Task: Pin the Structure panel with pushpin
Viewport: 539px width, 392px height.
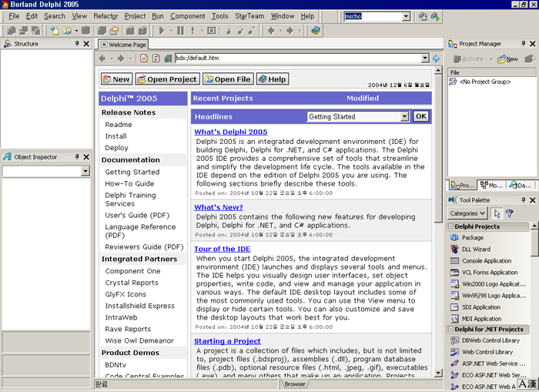Action: click(x=77, y=44)
